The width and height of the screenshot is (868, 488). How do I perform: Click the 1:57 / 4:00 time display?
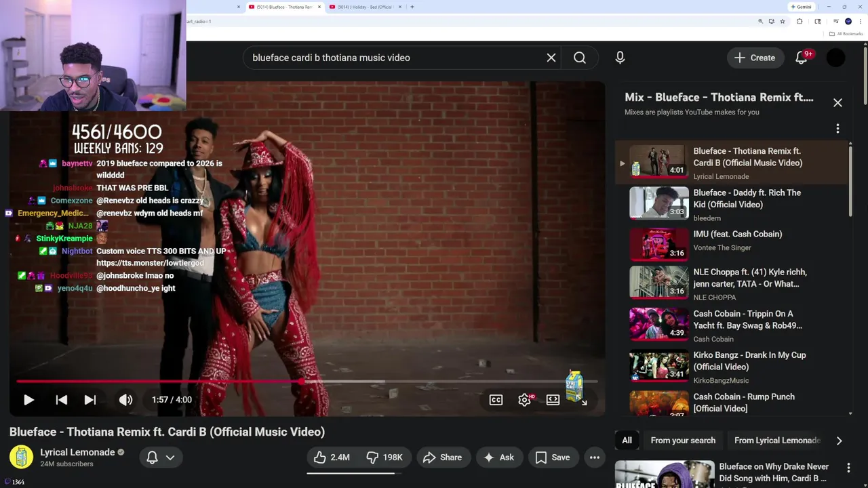point(172,400)
